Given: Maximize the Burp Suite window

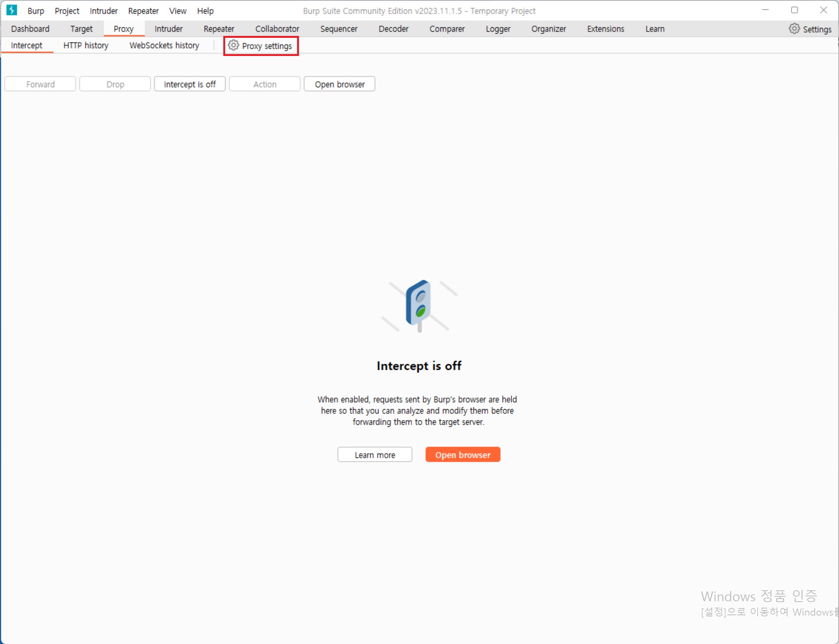Looking at the screenshot, I should pos(794,10).
